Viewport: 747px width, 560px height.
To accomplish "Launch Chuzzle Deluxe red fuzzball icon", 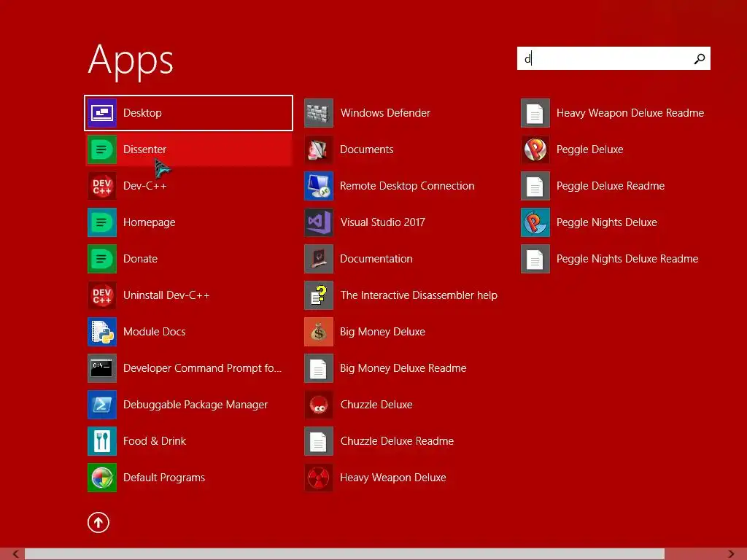I will tap(319, 405).
